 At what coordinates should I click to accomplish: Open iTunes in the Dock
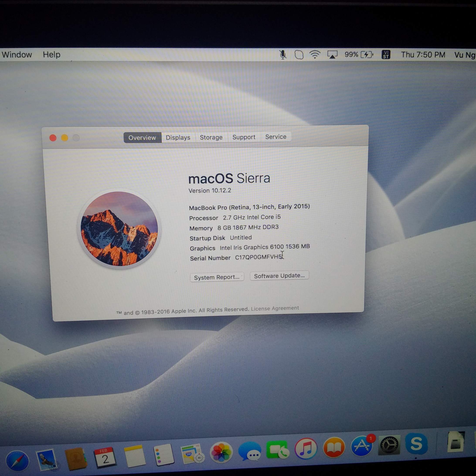coord(306,449)
